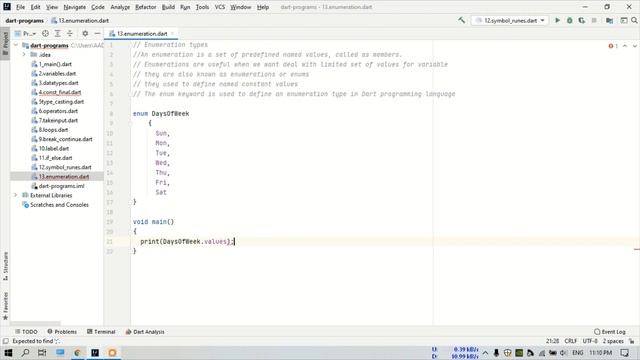This screenshot has width=640, height=360.
Task: Expand All icon in Project panel
Action: 58,33
